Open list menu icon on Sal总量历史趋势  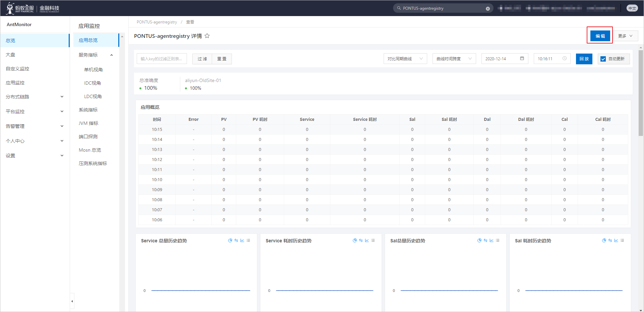[498, 240]
